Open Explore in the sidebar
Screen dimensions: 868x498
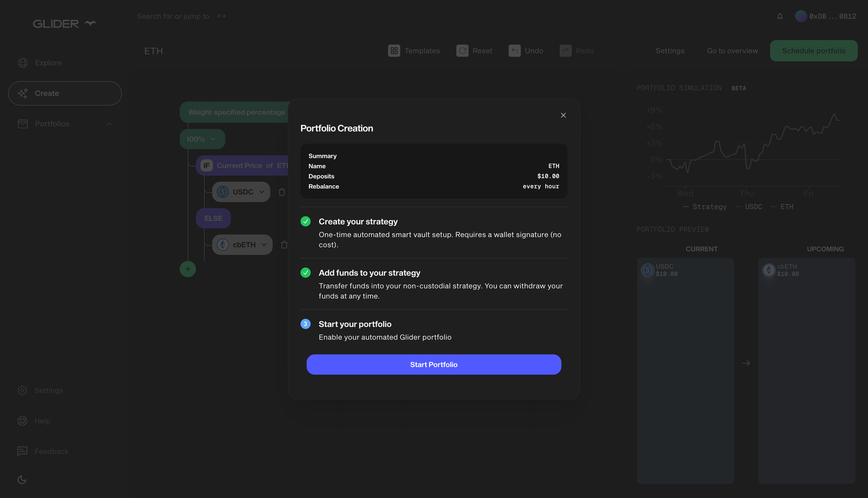[48, 63]
